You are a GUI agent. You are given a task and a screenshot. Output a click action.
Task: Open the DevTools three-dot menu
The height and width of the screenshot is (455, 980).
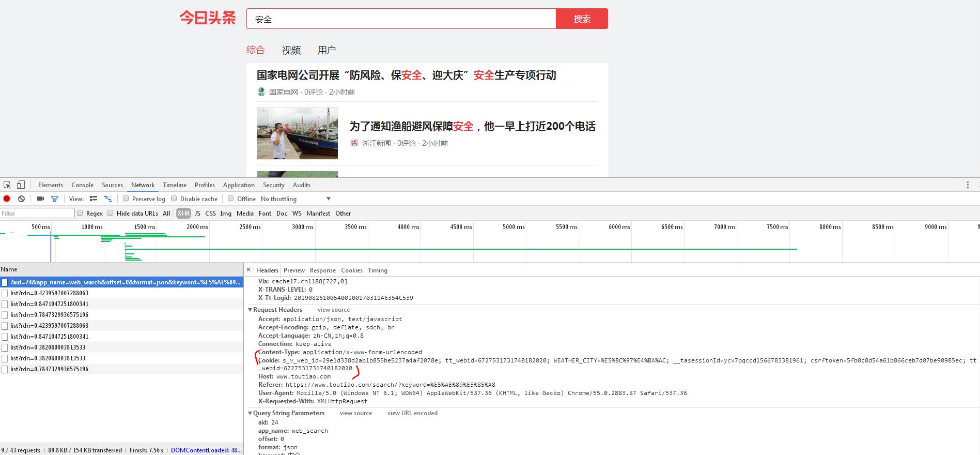(x=968, y=185)
